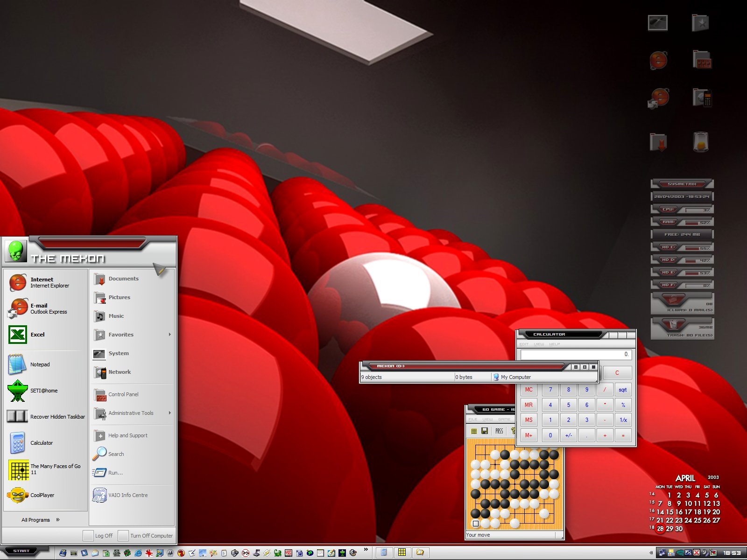Click the My Computer status bar entry
This screenshot has width=747, height=560.
coord(544,377)
